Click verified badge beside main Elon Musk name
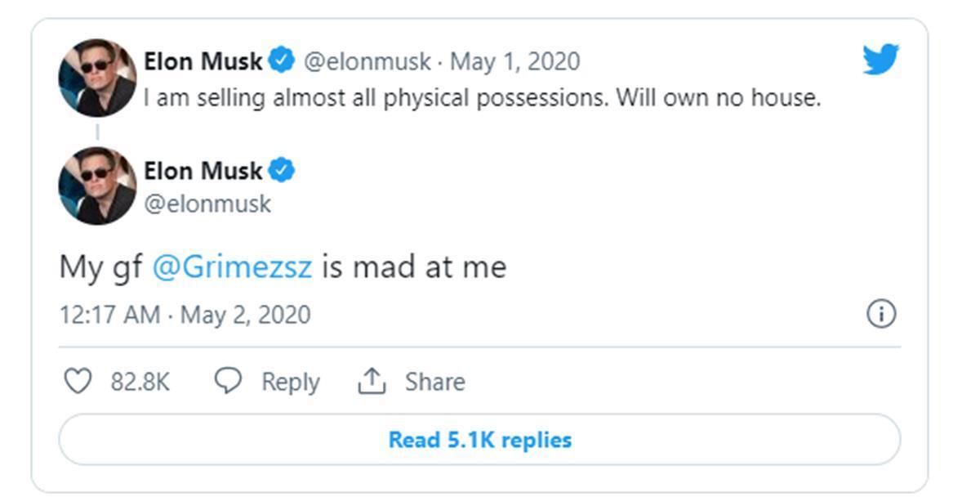Screen dimensions: 980x497 (x=282, y=171)
